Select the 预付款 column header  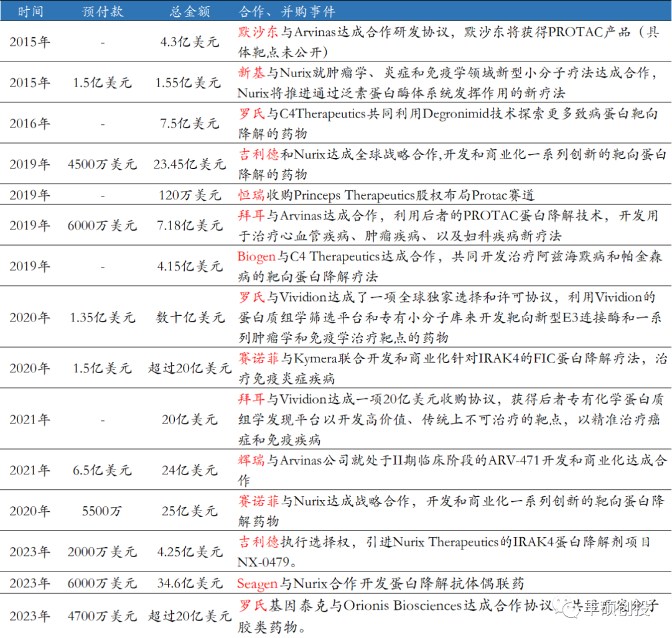coord(102,11)
